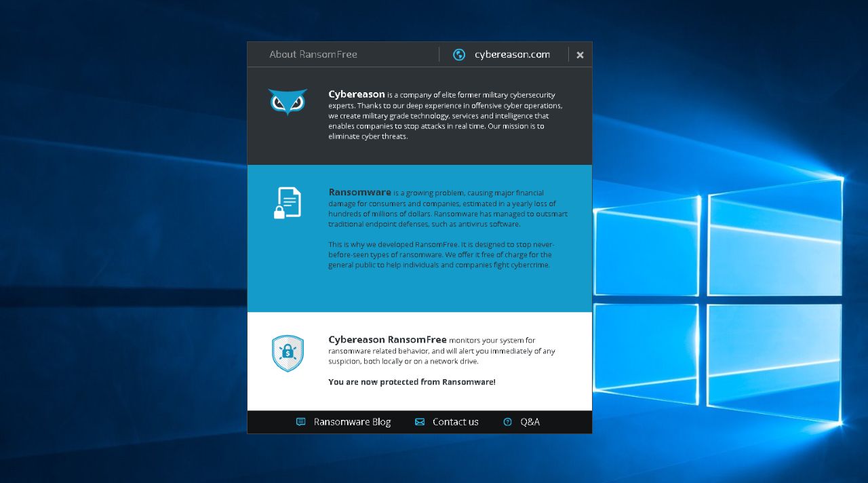Click the locked document ransomware icon
Viewport: 868px width, 483px height.
coord(288,203)
